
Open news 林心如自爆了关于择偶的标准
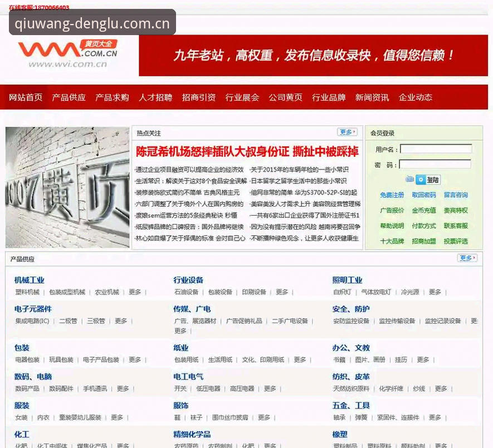tap(190, 238)
